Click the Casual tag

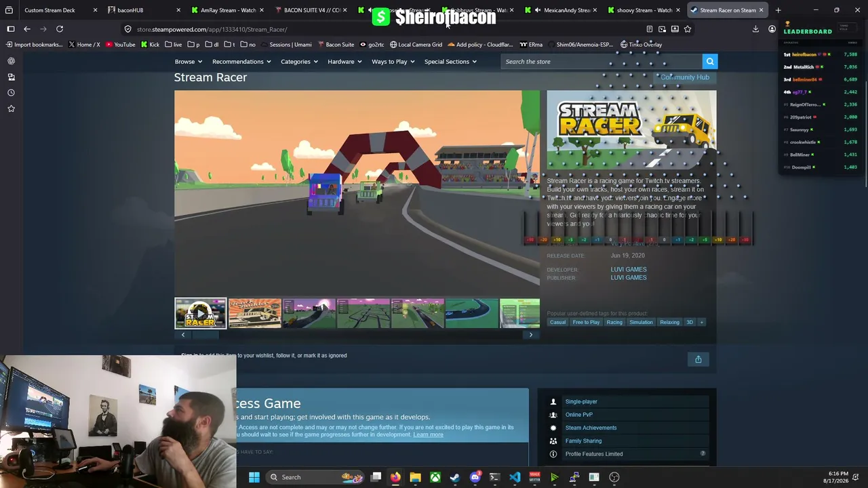557,322
